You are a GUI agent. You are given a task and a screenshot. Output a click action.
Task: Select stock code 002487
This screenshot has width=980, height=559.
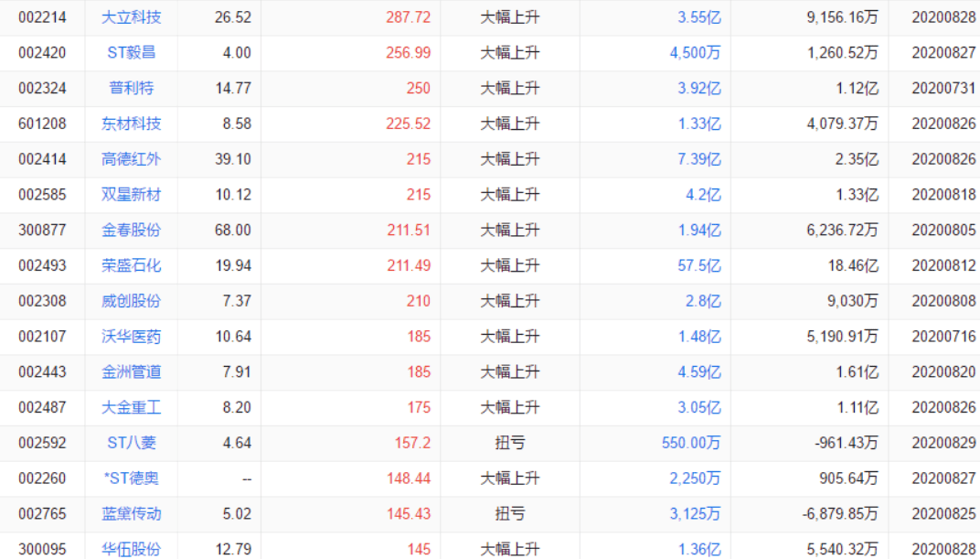point(42,407)
